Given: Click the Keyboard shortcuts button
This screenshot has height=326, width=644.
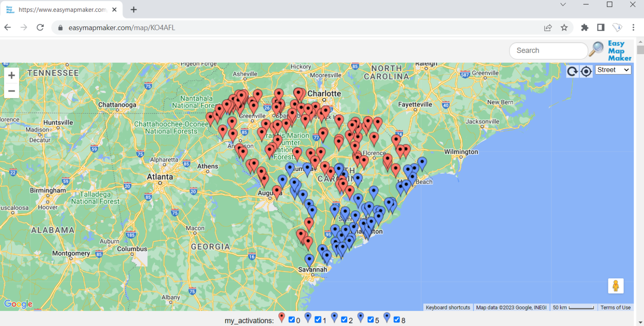Looking at the screenshot, I should [448, 308].
